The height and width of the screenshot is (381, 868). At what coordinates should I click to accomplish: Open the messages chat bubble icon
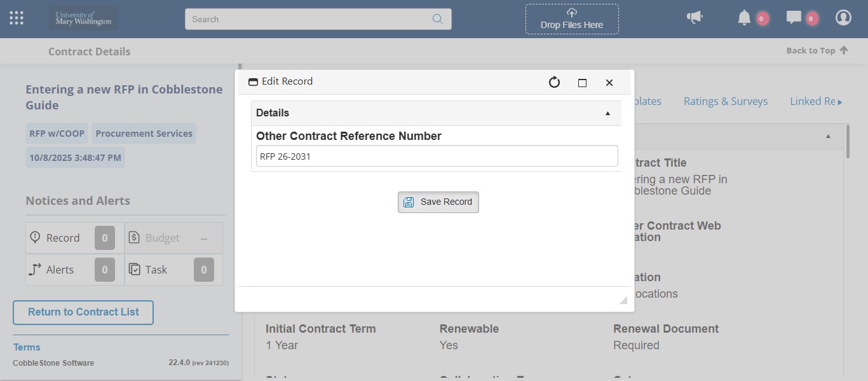pos(794,18)
